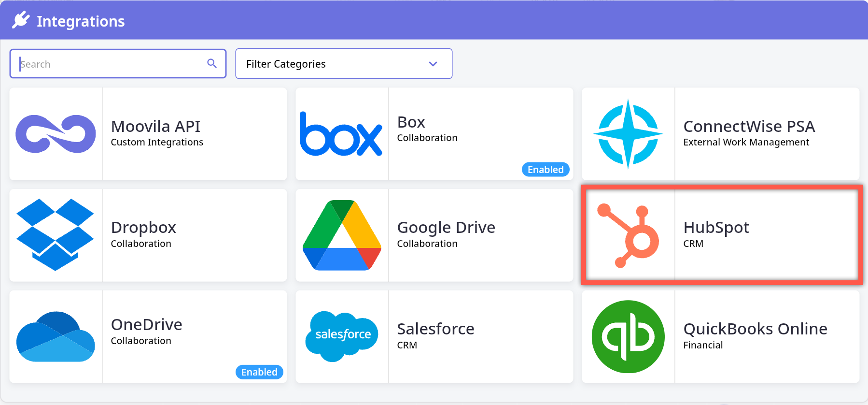The image size is (868, 405).
Task: Click the magnifying glass search icon
Action: (x=211, y=63)
